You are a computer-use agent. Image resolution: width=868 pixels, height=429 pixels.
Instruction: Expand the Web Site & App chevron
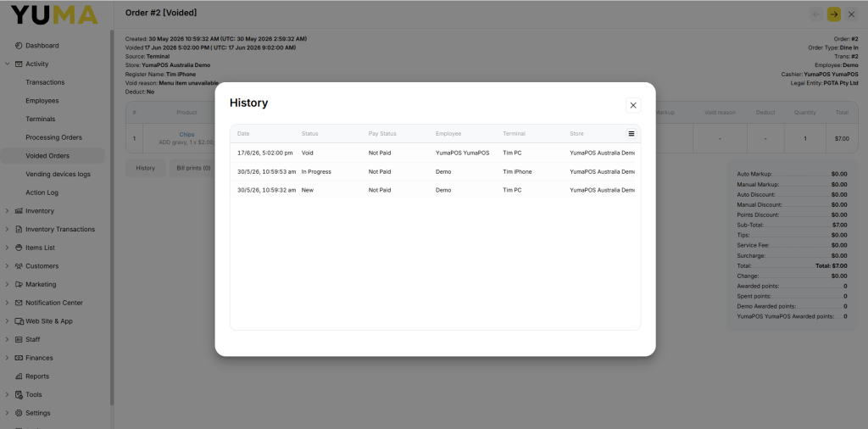point(7,321)
